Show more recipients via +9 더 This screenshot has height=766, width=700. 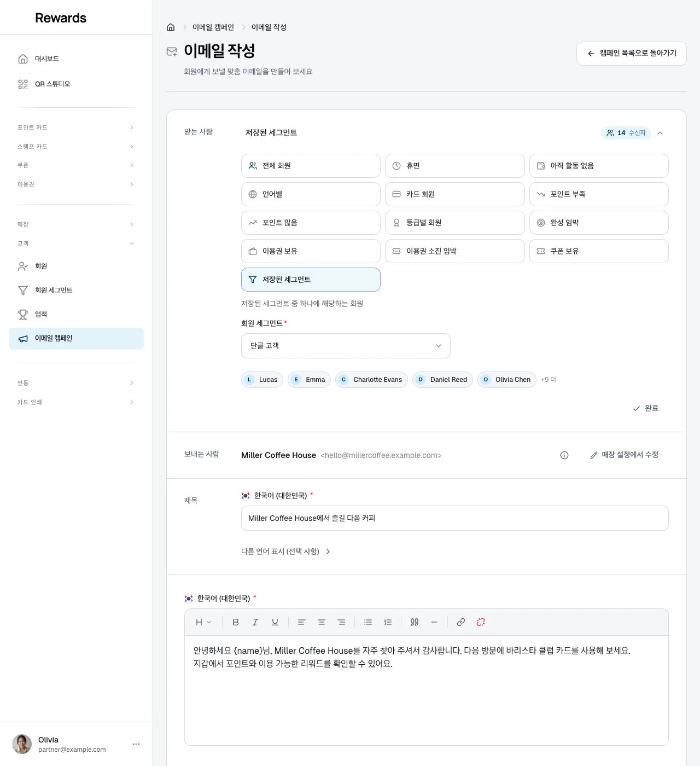pos(549,380)
